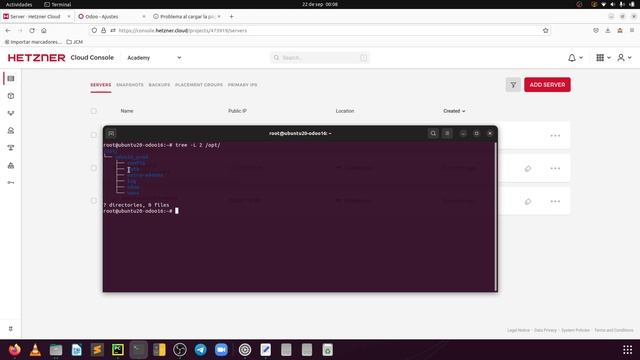Tick the select-all servers checkbox in header
640x360 pixels.
click(x=94, y=111)
